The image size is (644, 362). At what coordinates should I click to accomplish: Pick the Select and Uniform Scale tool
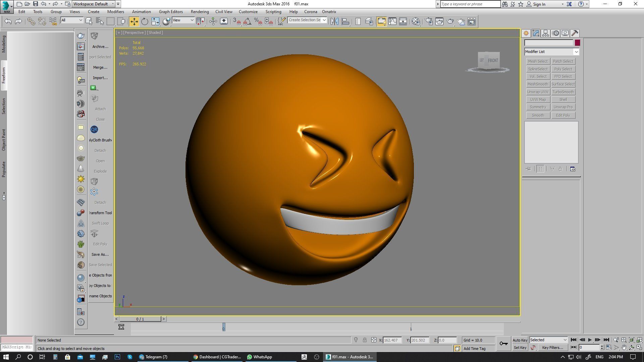[155, 21]
